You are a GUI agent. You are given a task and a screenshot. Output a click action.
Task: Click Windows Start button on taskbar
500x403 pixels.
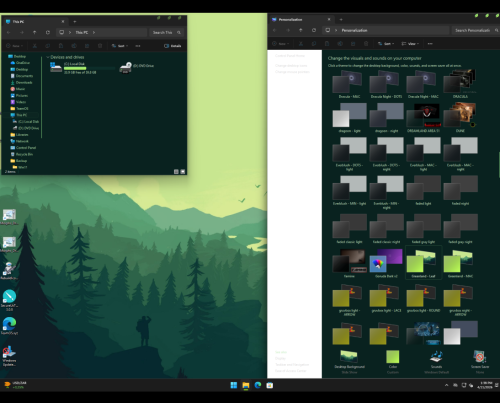234,385
